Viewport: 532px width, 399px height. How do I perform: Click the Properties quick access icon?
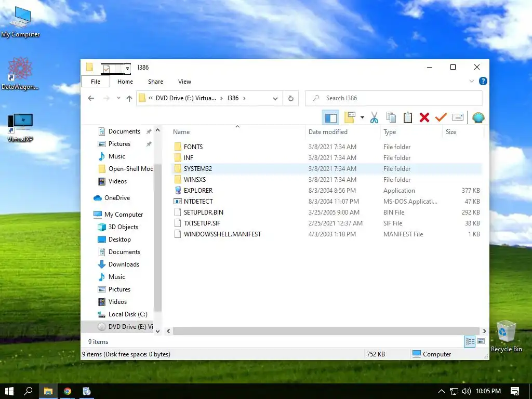(x=107, y=69)
